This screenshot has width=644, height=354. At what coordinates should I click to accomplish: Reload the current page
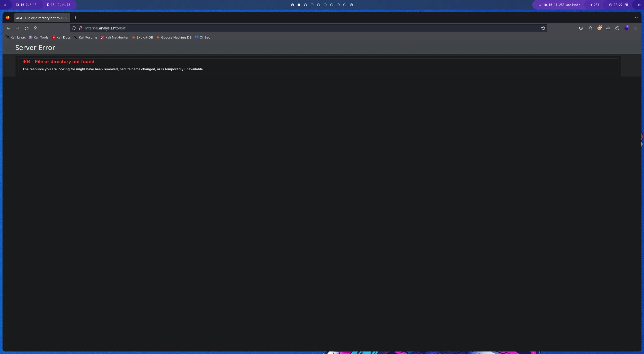click(27, 28)
